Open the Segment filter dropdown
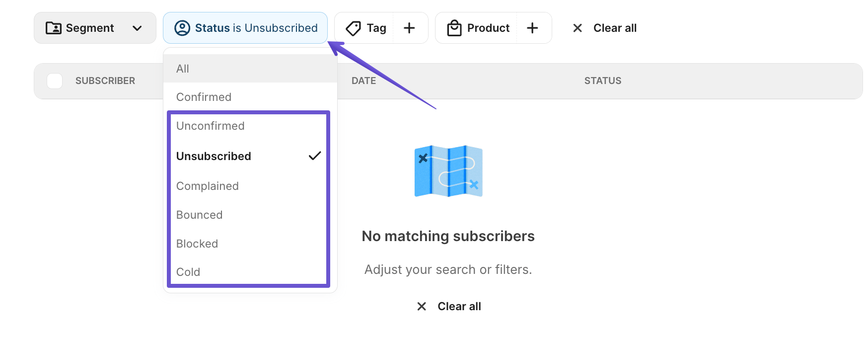The image size is (868, 341). click(95, 28)
